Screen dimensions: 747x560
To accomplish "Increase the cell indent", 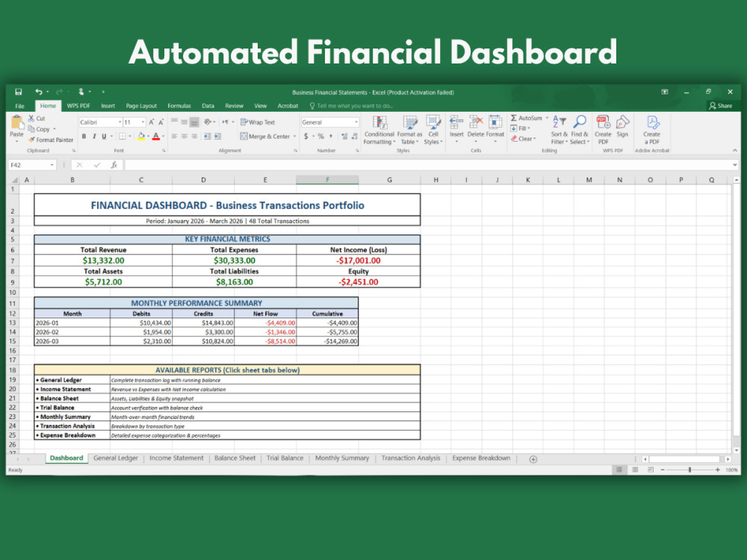I will click(217, 137).
